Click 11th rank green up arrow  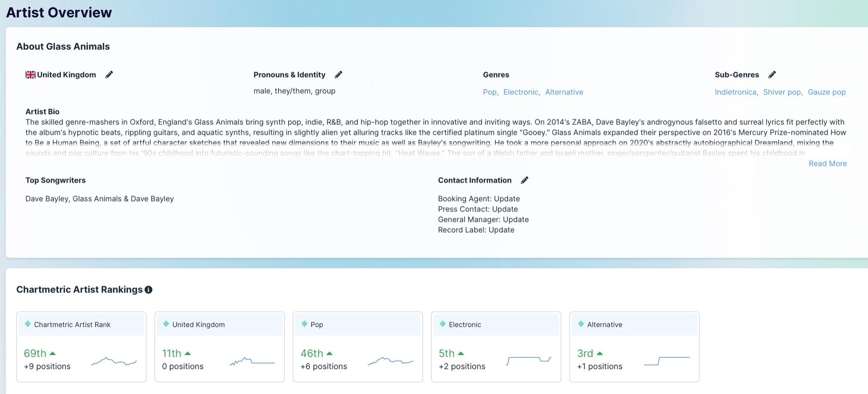[x=187, y=354]
